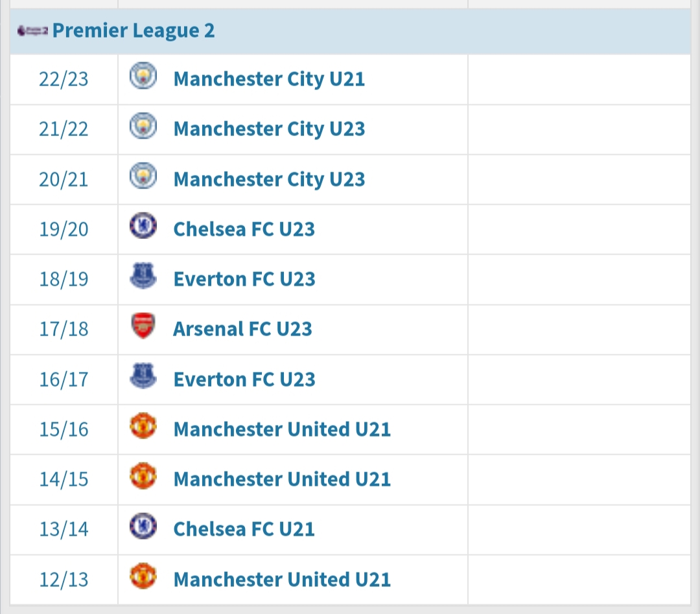Click Everton crest in 16/17 row
Viewport: 700px width, 614px height.
(x=143, y=376)
